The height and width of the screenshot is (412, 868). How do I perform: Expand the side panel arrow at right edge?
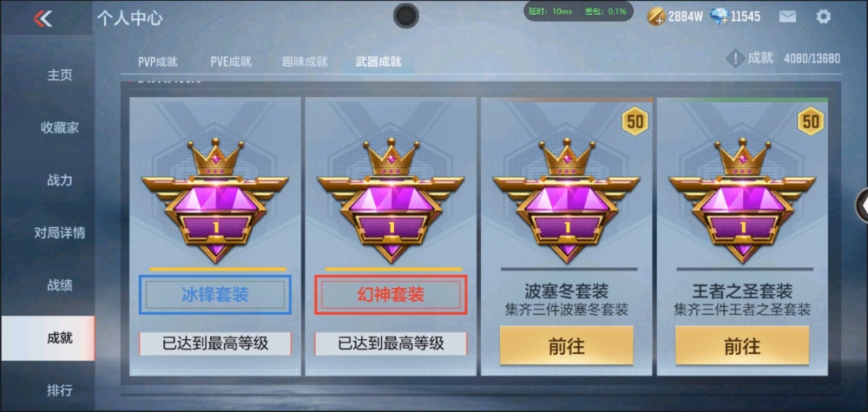pyautogui.click(x=863, y=206)
